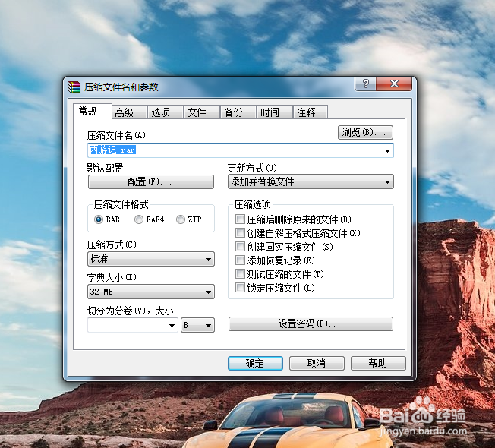Image resolution: width=495 pixels, height=448 pixels.
Task: Click the question mark help button
Action: (366, 84)
